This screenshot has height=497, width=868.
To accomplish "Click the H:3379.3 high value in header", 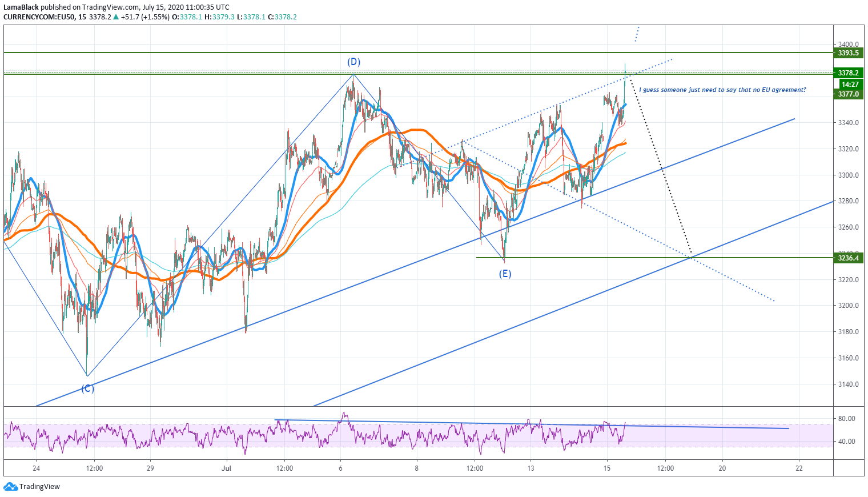I will point(219,17).
